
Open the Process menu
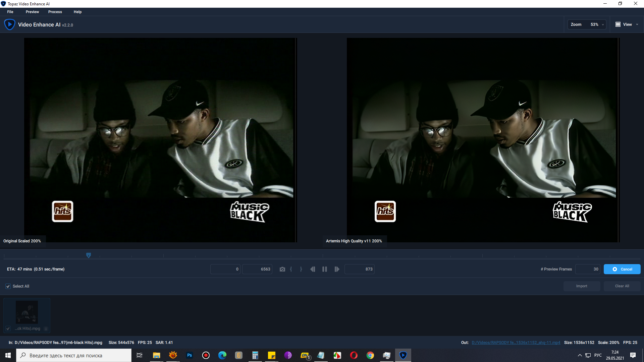pos(55,12)
